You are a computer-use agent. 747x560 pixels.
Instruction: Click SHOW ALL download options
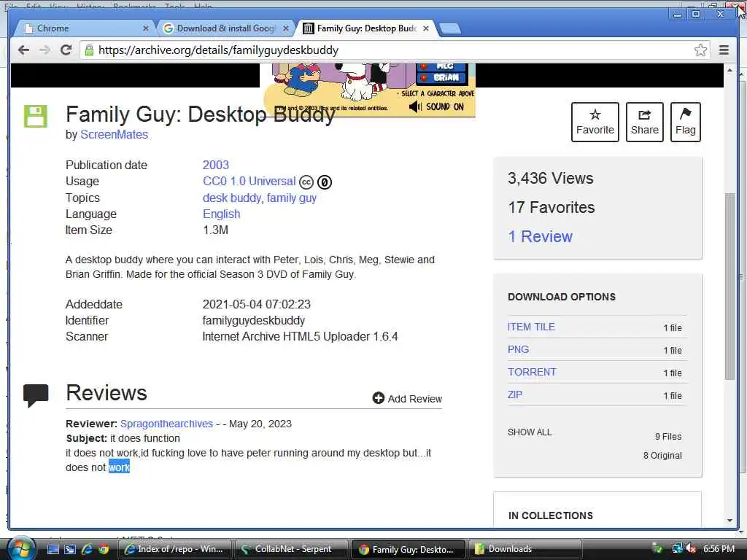(530, 432)
